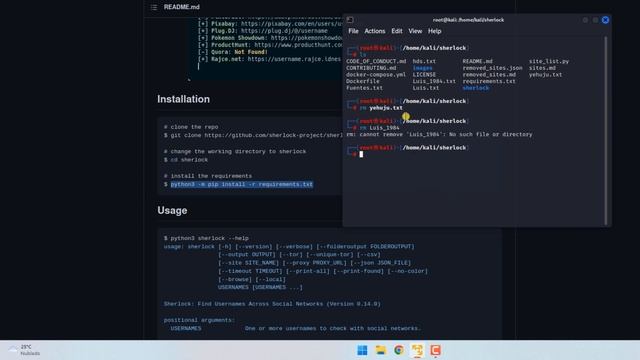The width and height of the screenshot is (640, 360).
Task: Click the 'python3 sherlock --help' command
Action: point(206,238)
